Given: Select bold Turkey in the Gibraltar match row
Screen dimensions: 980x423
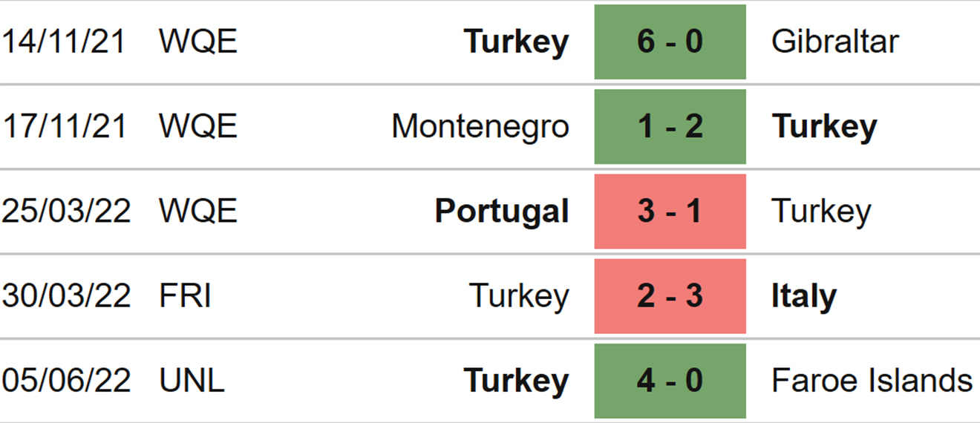Looking at the screenshot, I should tap(517, 42).
